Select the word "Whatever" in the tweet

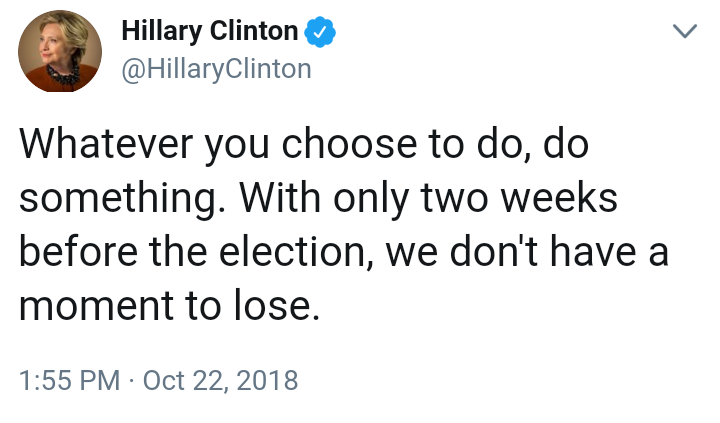tap(106, 144)
